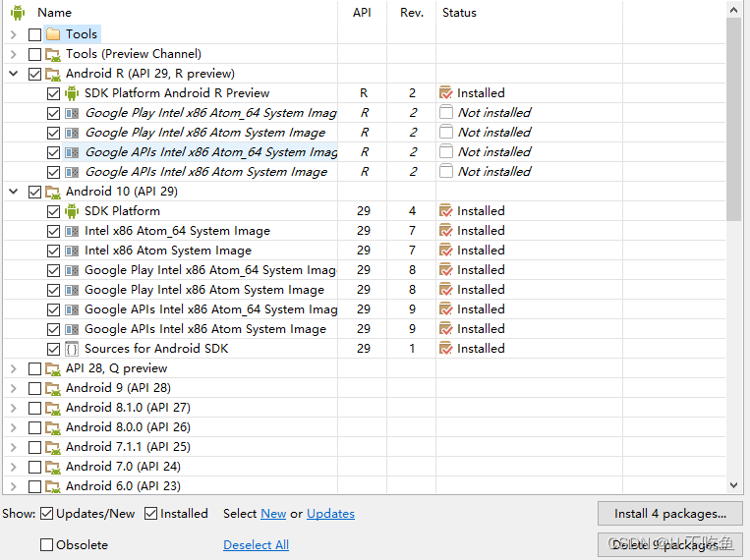
Task: Expand the Android 9 (API 28) node
Action: [x=14, y=388]
